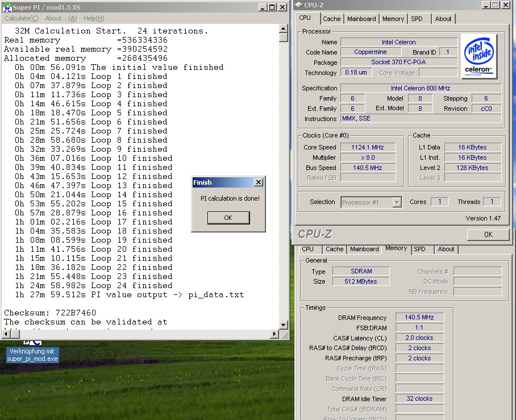Viewport: 516px width, 420px height.
Task: Click the Package 'Socket 370 FC-PGA' field
Action: click(x=398, y=62)
